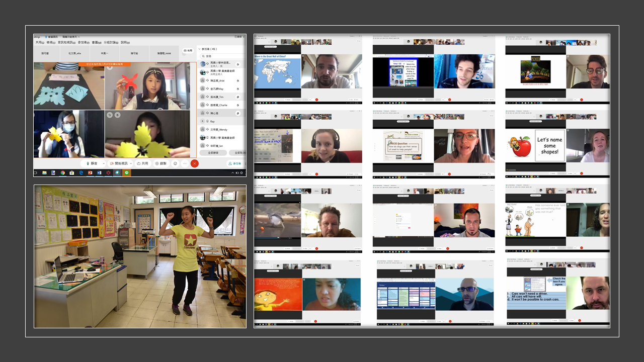Toggle 開始視訊 to start the camera
Screen dimensions: 644x362
[120, 163]
